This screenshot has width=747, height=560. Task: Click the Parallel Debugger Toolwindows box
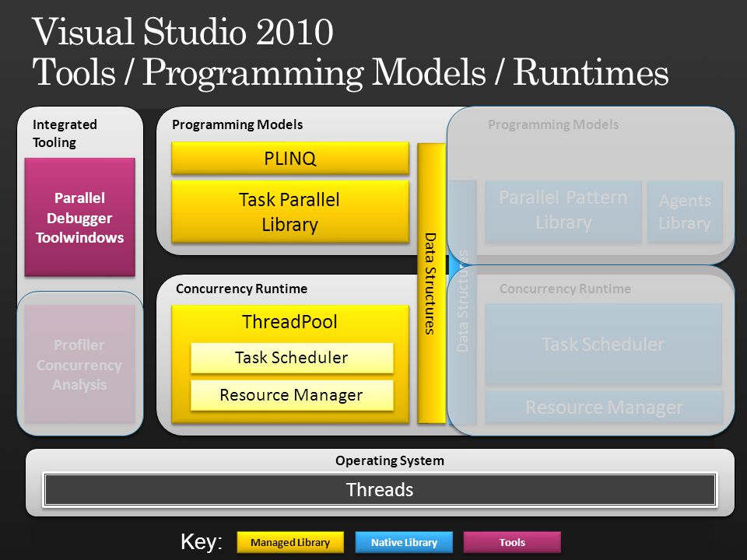point(80,217)
